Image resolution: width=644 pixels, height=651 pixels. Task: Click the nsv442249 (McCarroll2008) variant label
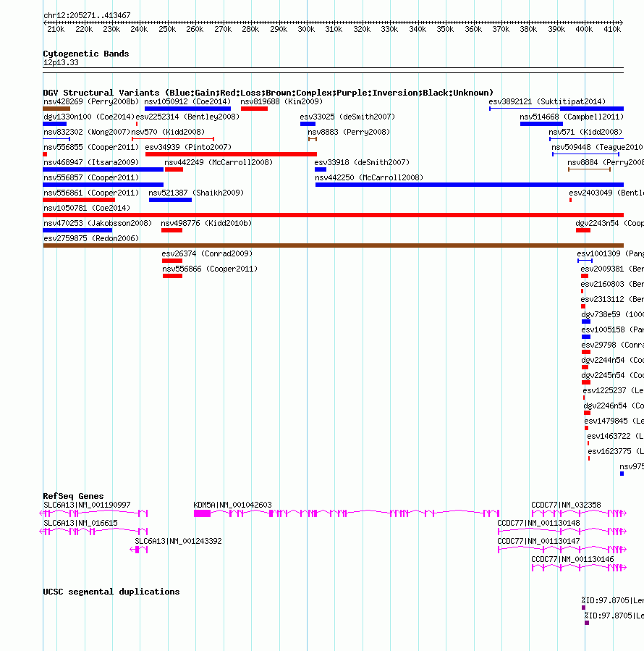[x=219, y=162]
